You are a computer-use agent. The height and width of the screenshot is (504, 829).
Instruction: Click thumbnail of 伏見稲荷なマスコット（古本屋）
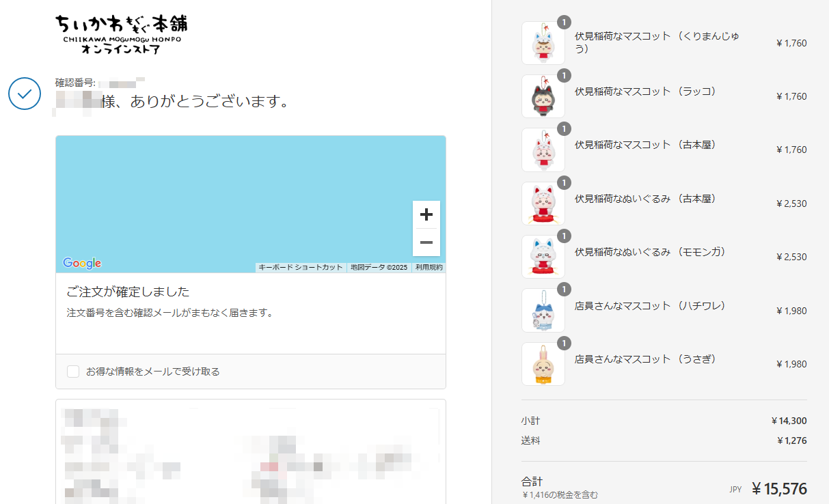pos(543,150)
